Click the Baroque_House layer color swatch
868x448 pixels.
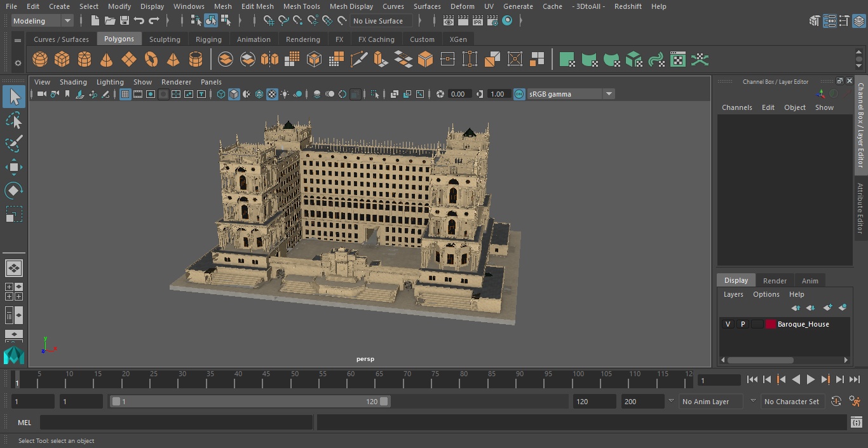771,324
